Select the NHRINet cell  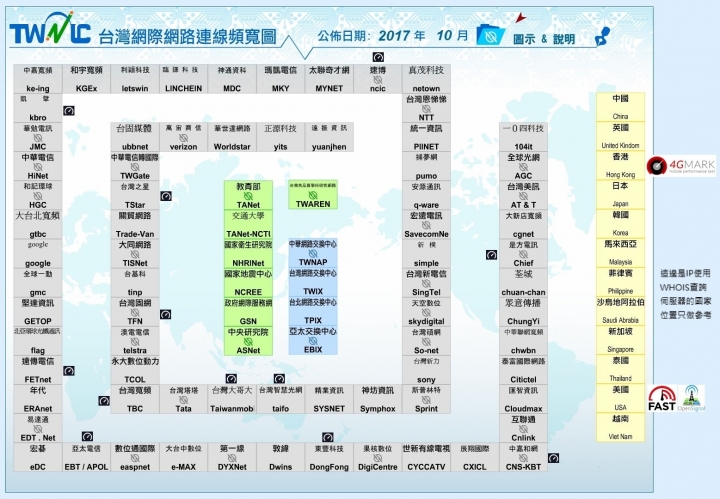[248, 253]
